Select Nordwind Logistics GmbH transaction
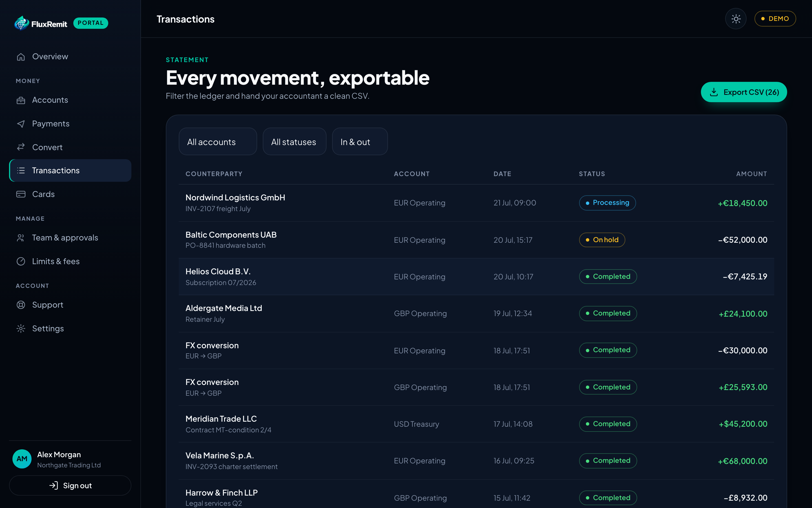The width and height of the screenshot is (812, 508). [476, 203]
